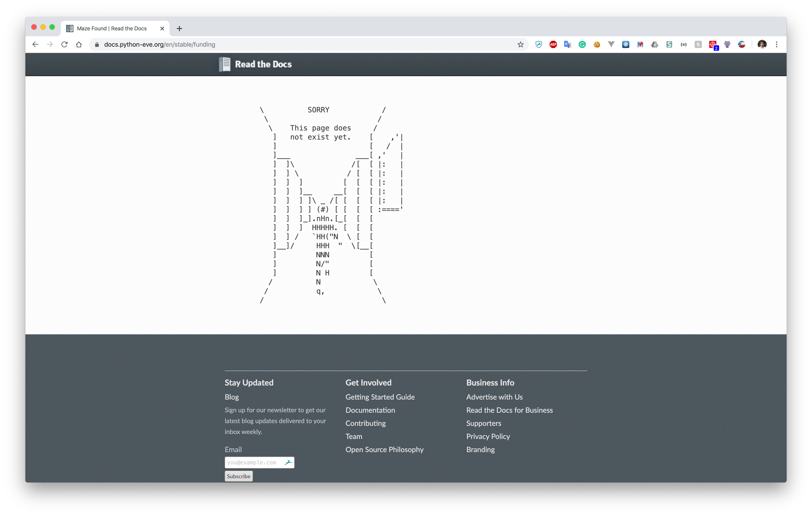Image resolution: width=812 pixels, height=516 pixels.
Task: Click the email input field
Action: [x=259, y=462]
